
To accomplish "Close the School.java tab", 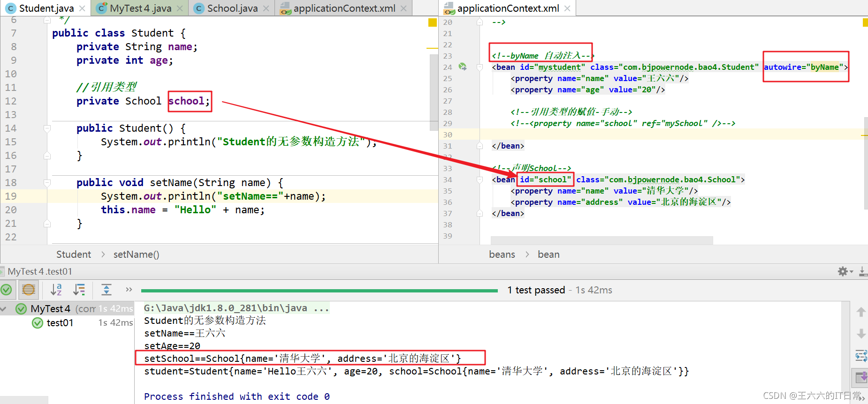I will point(266,8).
